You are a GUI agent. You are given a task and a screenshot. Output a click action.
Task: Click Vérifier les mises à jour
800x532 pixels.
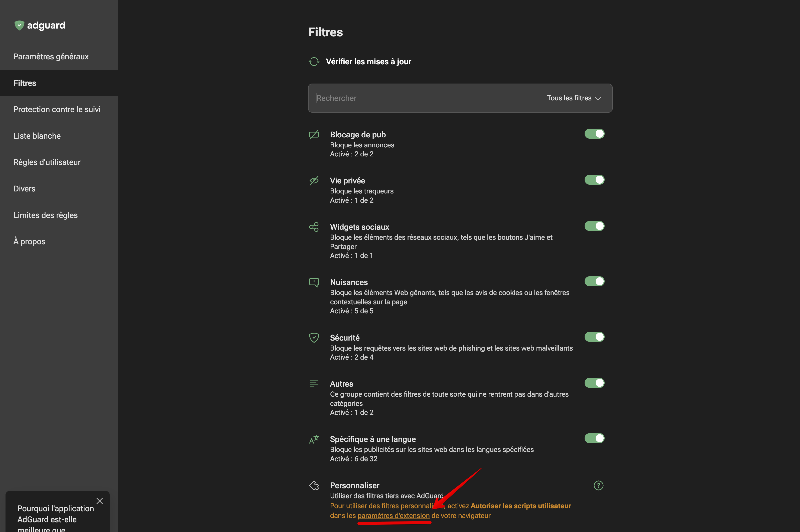(368, 61)
